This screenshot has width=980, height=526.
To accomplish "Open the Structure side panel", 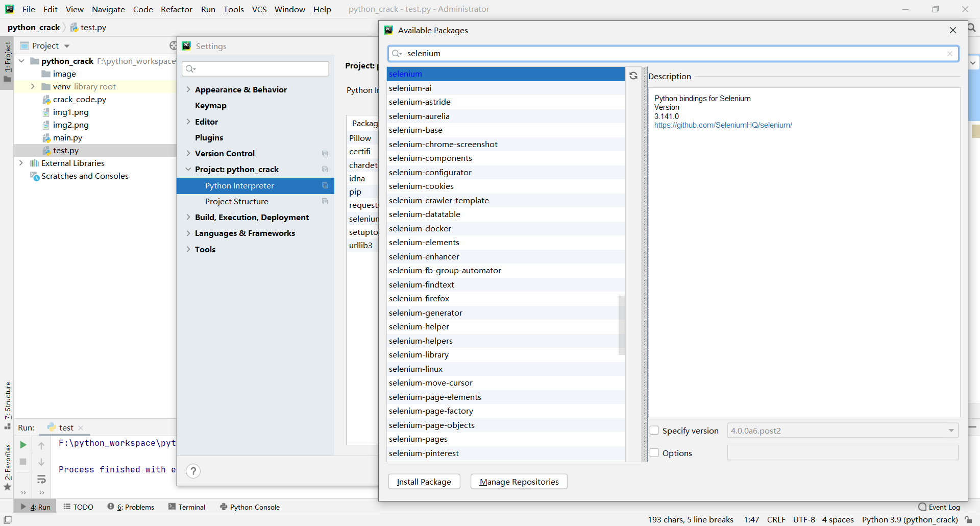I will [x=8, y=405].
